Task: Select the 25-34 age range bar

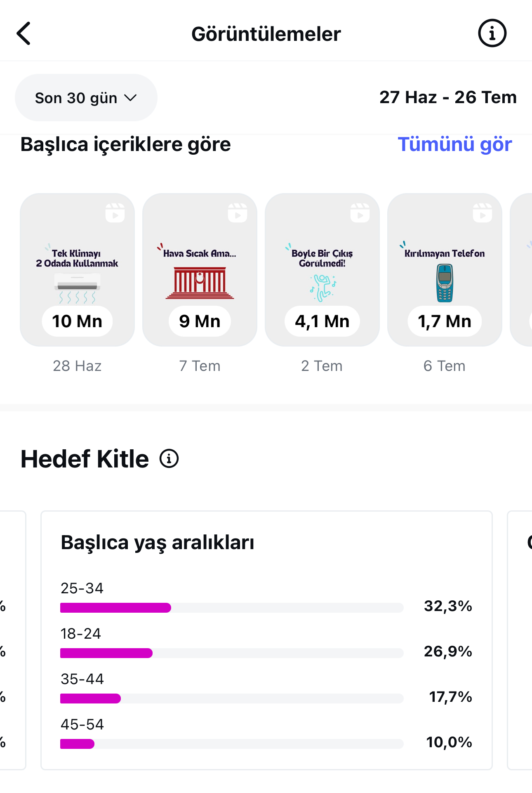Action: pos(232,607)
